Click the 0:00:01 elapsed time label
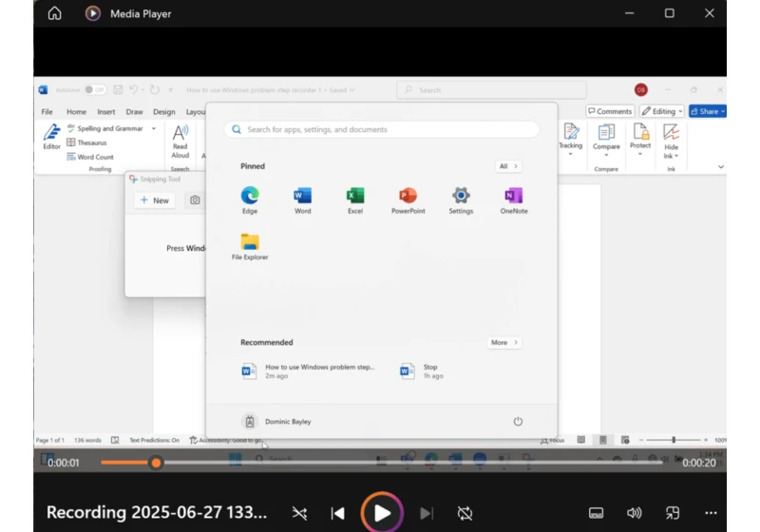This screenshot has width=760, height=532. click(63, 463)
